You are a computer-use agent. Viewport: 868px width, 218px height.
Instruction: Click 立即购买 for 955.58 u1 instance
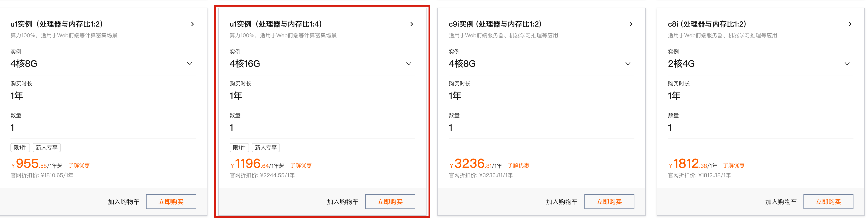(x=171, y=201)
